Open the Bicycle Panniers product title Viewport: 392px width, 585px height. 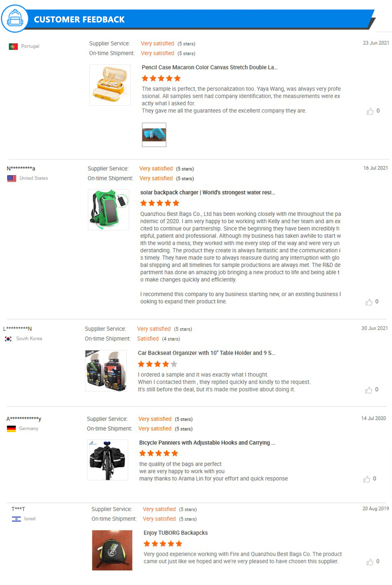click(207, 443)
